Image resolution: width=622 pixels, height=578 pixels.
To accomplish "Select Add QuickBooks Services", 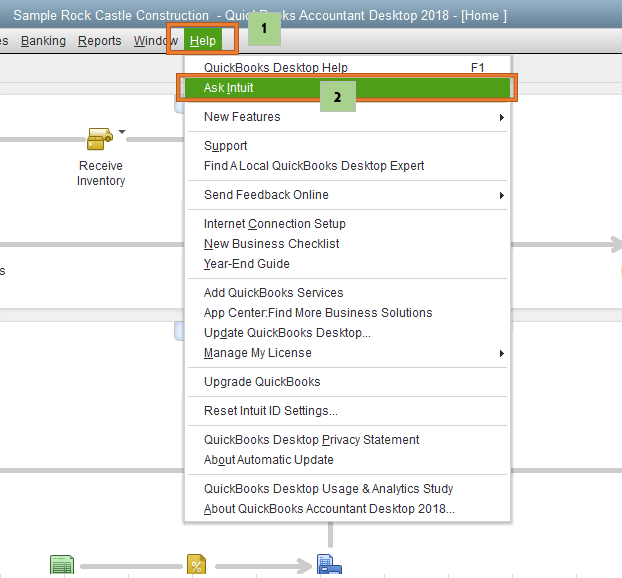I will [x=347, y=293].
